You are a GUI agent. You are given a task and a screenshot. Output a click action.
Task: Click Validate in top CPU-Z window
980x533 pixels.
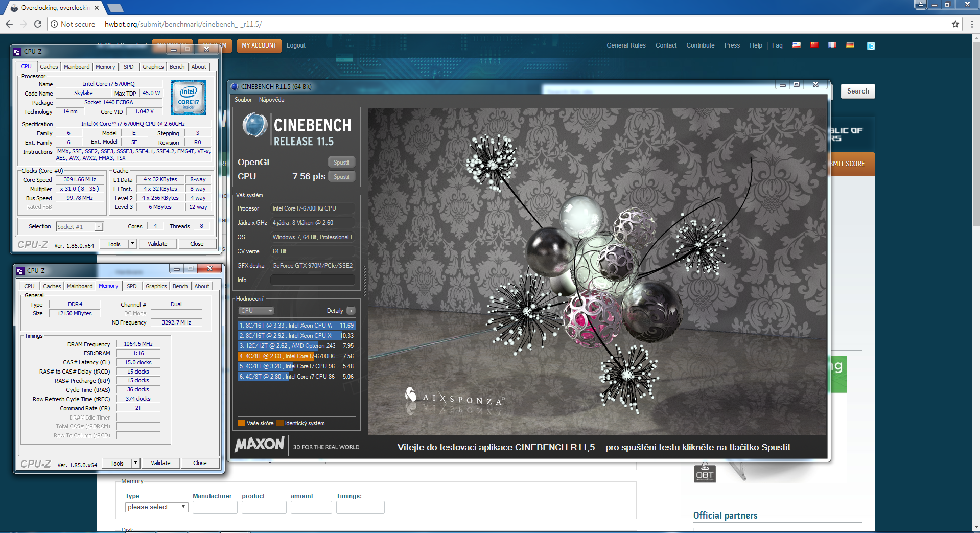click(157, 244)
